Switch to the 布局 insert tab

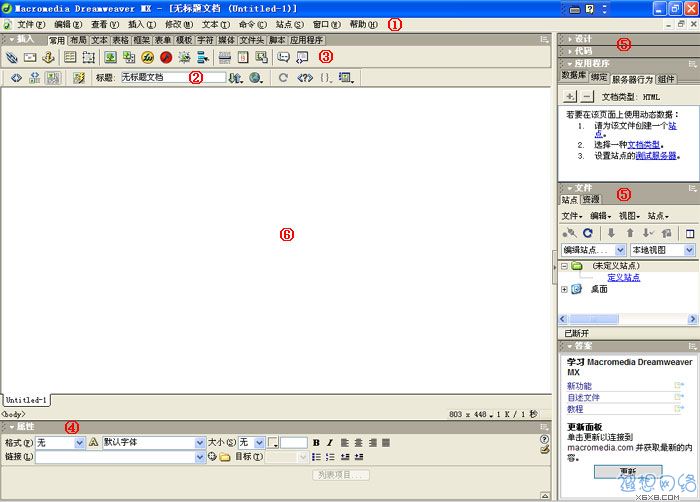[x=78, y=40]
